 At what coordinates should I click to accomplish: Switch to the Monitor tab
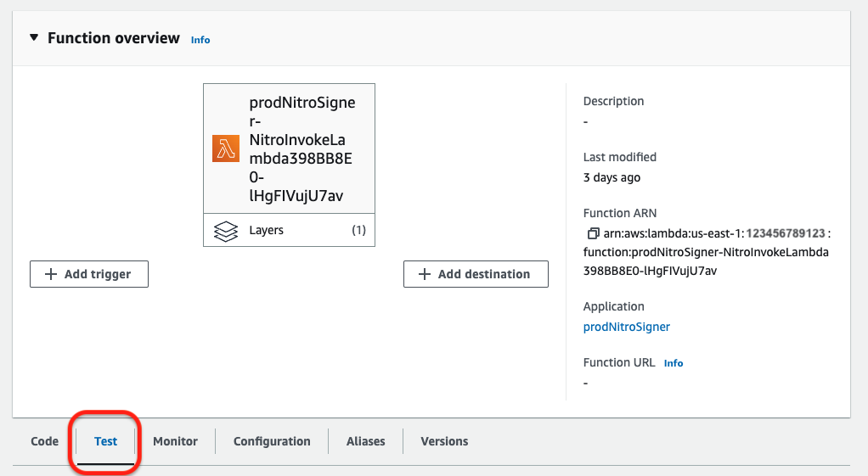point(176,441)
